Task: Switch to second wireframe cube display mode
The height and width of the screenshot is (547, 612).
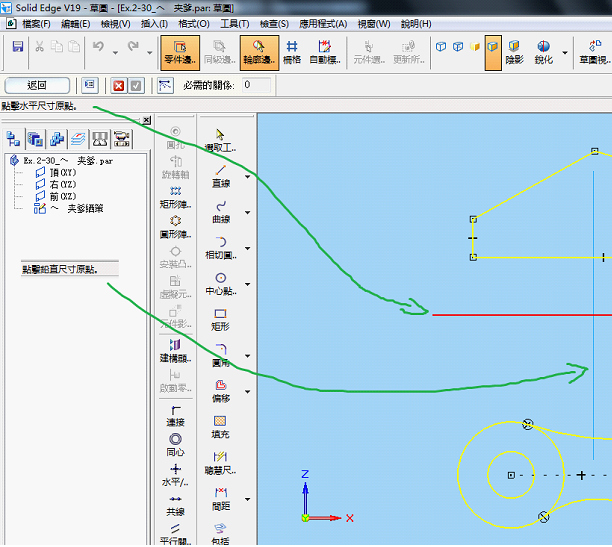Action: tap(458, 47)
